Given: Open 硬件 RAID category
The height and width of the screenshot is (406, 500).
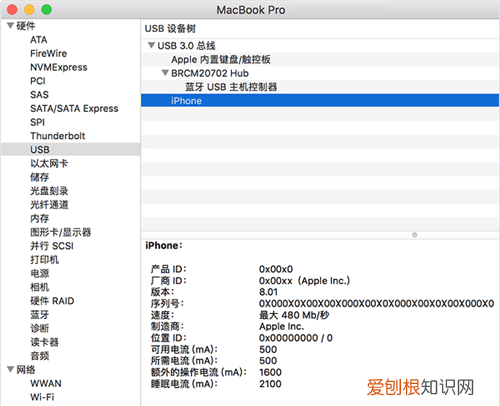Looking at the screenshot, I should click(52, 301).
